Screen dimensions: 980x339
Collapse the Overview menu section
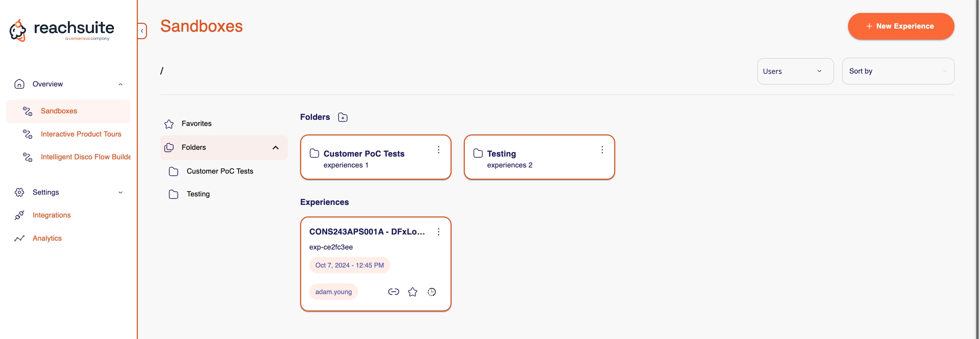point(120,84)
